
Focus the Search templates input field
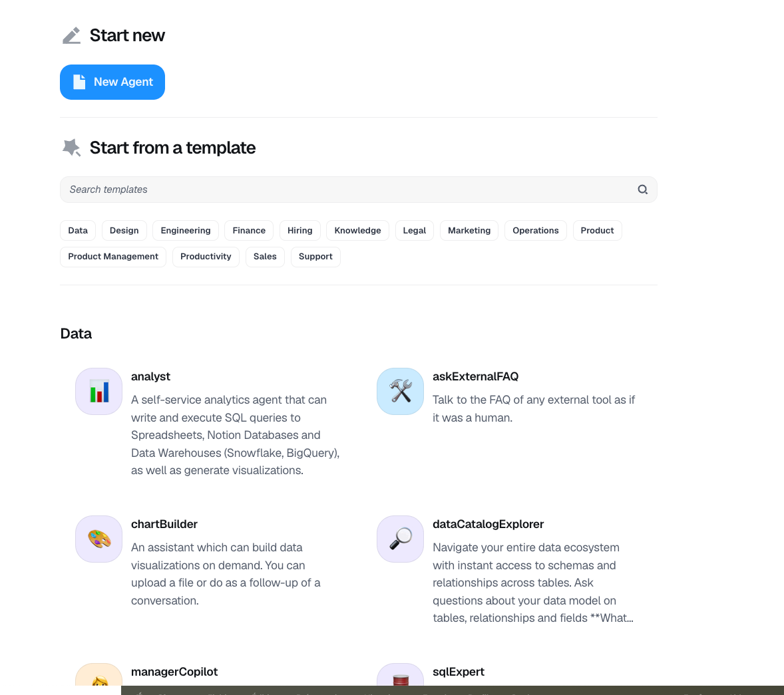click(x=359, y=190)
